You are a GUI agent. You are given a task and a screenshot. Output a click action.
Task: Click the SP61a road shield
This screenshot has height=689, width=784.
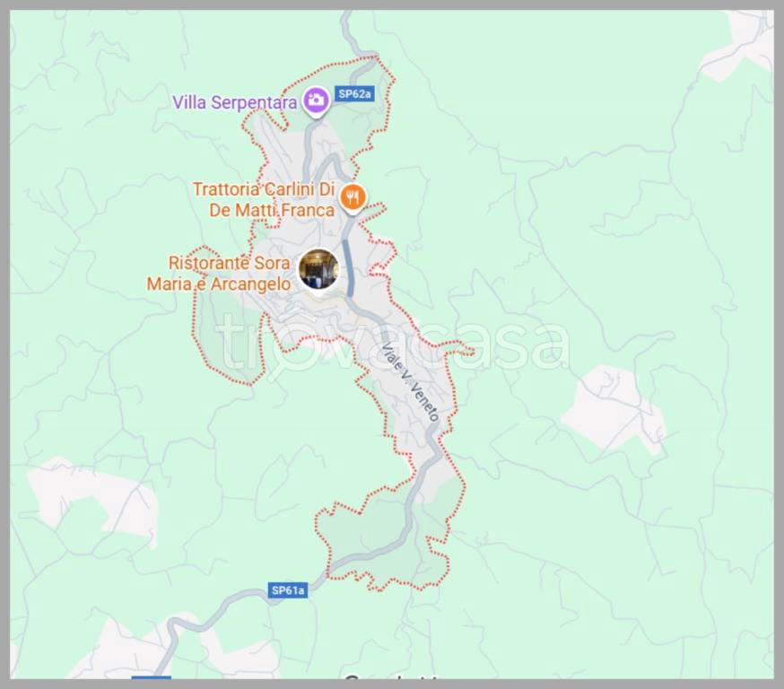click(288, 590)
